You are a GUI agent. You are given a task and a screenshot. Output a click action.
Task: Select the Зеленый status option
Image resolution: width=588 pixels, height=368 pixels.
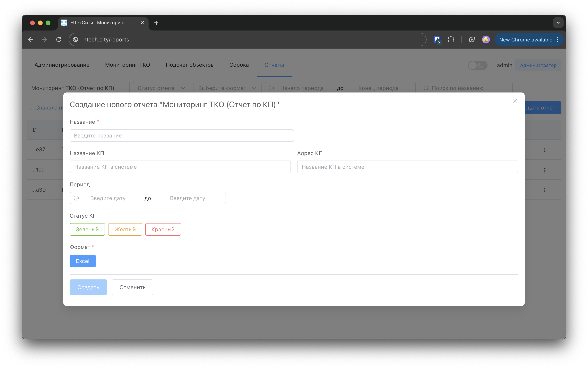pyautogui.click(x=87, y=229)
